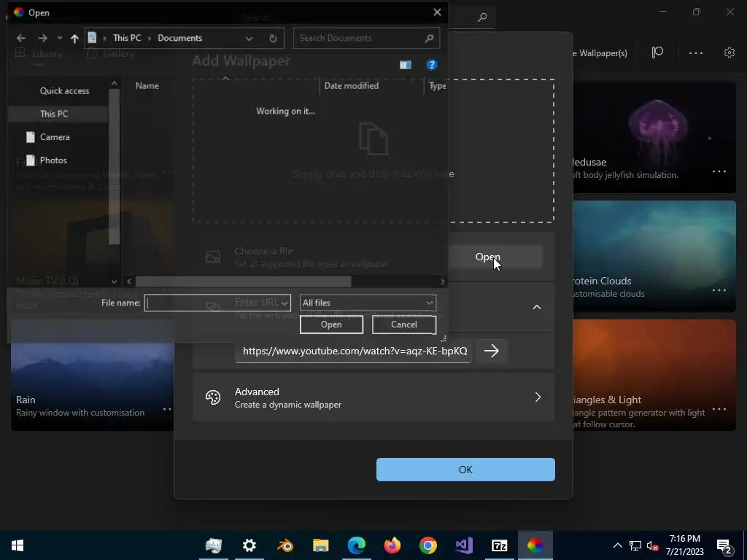The width and height of the screenshot is (747, 560).
Task: Show hidden system tray icons
Action: 617,545
